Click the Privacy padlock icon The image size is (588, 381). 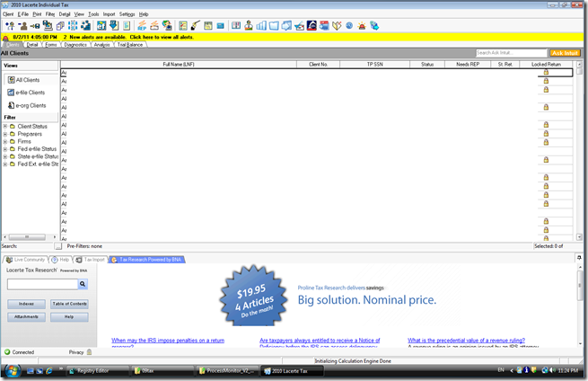pyautogui.click(x=89, y=352)
